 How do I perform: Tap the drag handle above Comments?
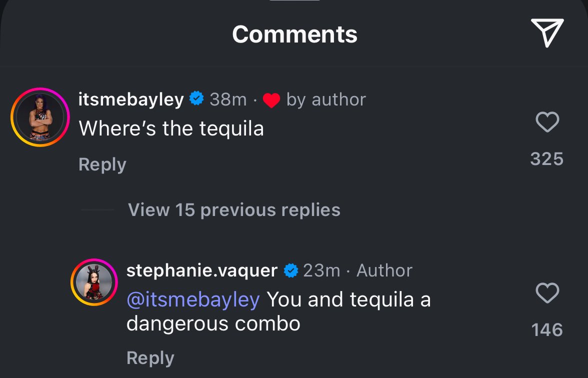(294, 1)
